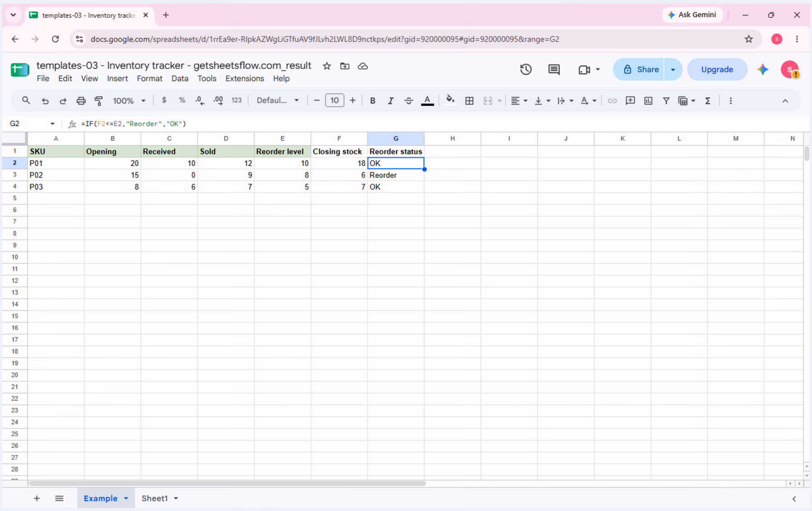The height and width of the screenshot is (511, 812).
Task: Click the font size input field
Action: click(x=334, y=100)
